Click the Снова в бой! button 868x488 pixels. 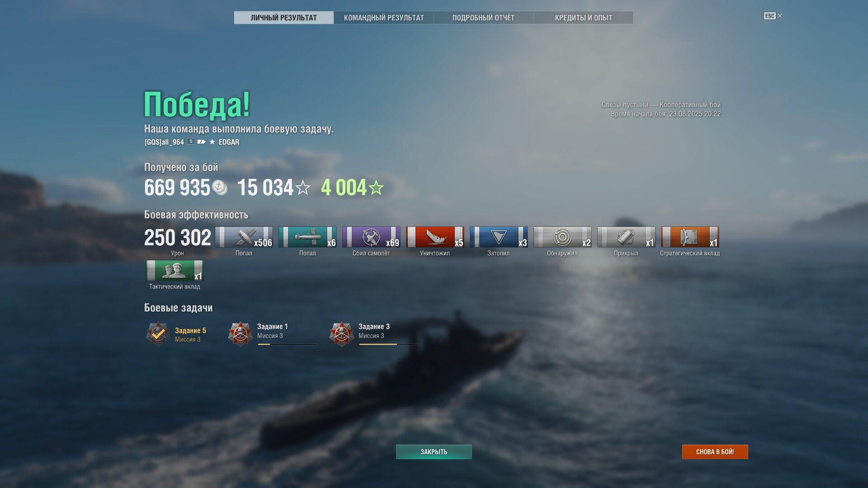pyautogui.click(x=715, y=452)
